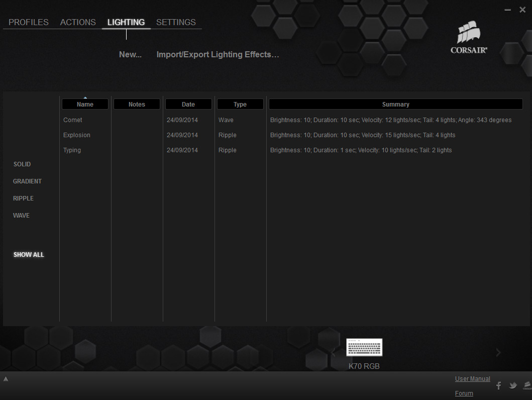Viewport: 532px width, 400px height.
Task: Open the Twitter bird icon link
Action: [513, 385]
